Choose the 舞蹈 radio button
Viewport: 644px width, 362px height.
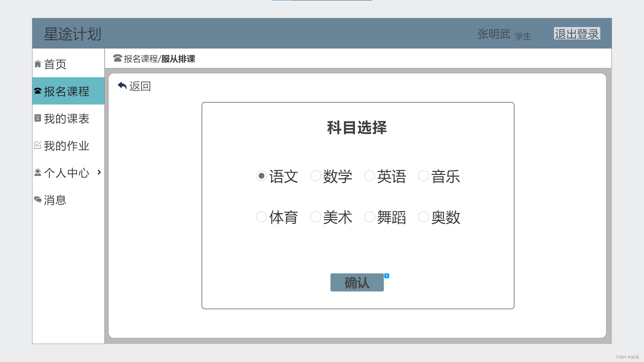(x=369, y=217)
